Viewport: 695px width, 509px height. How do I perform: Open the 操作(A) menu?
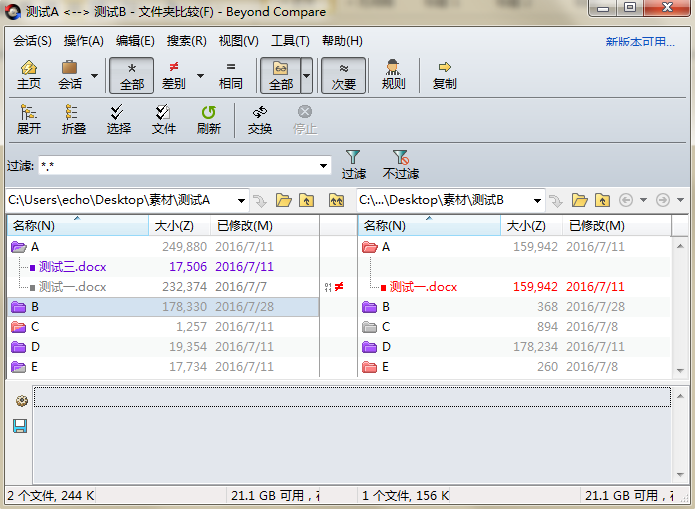tap(83, 41)
